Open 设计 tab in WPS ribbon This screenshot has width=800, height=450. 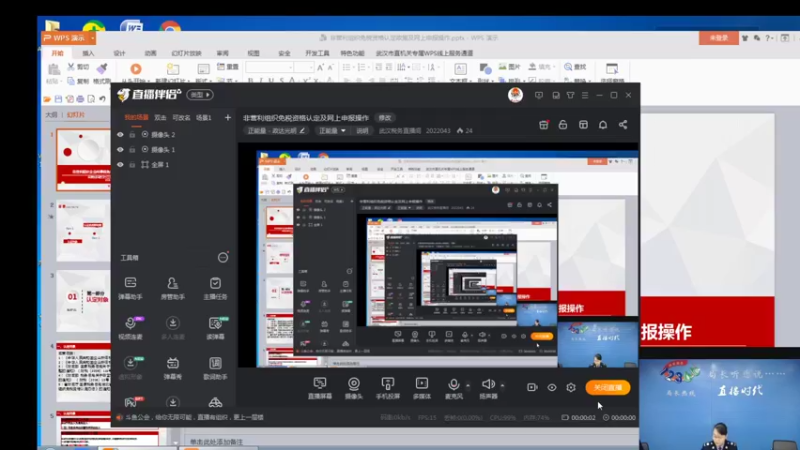coord(119,53)
